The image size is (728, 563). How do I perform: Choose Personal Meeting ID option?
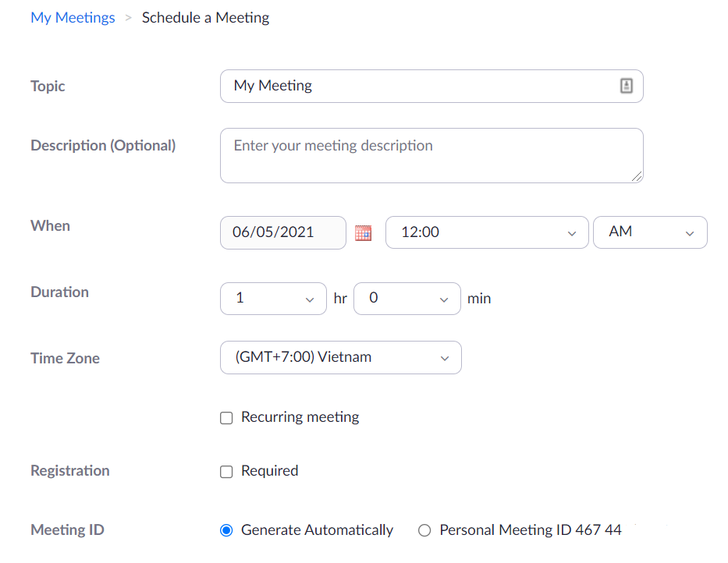(424, 530)
